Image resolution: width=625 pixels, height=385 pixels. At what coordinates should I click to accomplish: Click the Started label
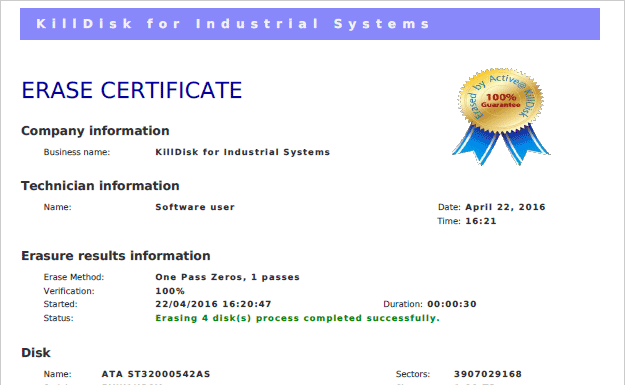(x=61, y=304)
